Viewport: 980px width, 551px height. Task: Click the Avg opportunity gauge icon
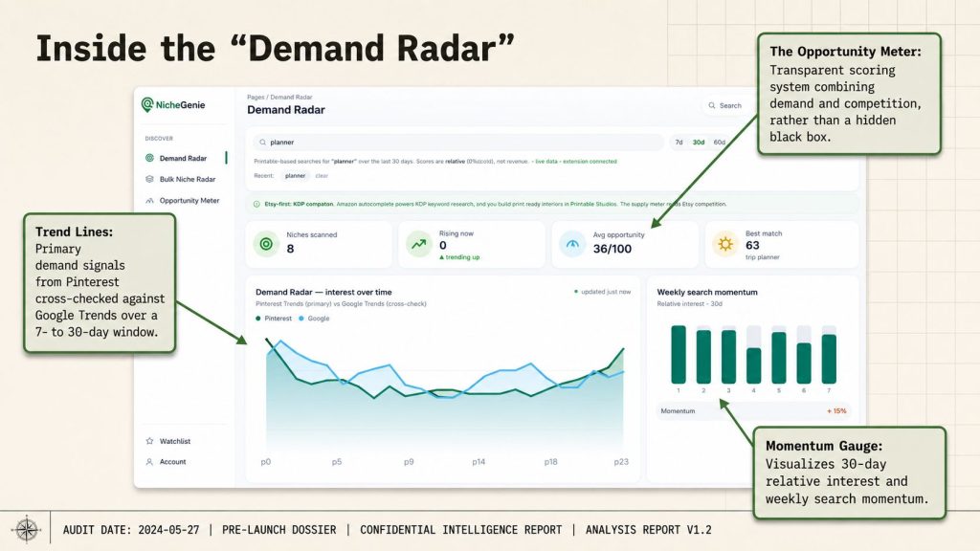pyautogui.click(x=572, y=244)
